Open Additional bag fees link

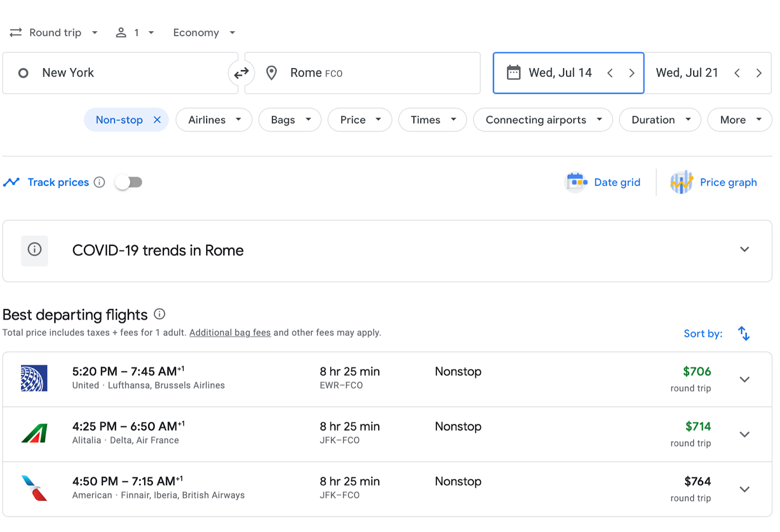(x=230, y=333)
